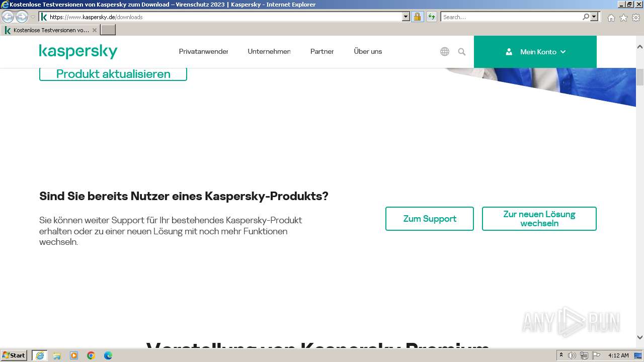Open File Explorer from the taskbar
The image size is (644, 362).
coord(57,355)
